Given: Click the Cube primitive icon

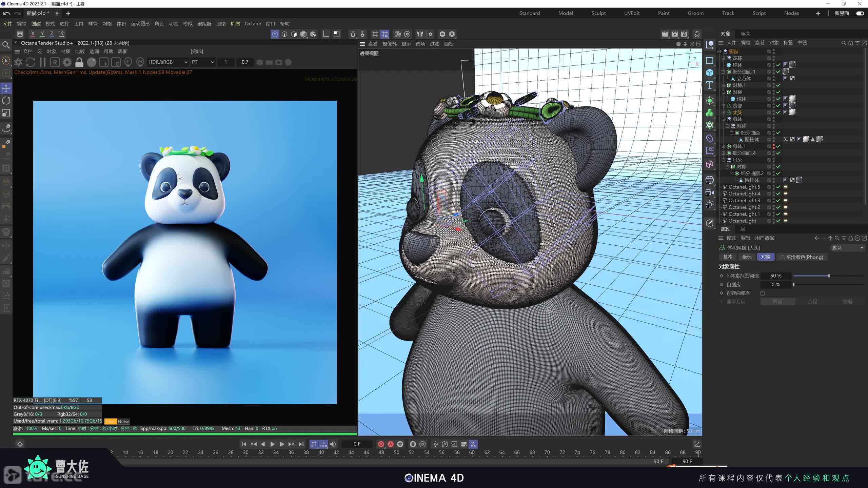Looking at the screenshot, I should [x=710, y=73].
